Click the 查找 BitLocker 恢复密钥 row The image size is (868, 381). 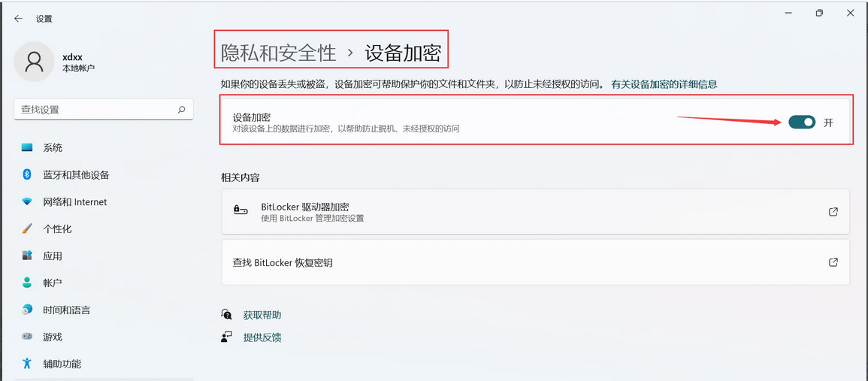tap(534, 262)
